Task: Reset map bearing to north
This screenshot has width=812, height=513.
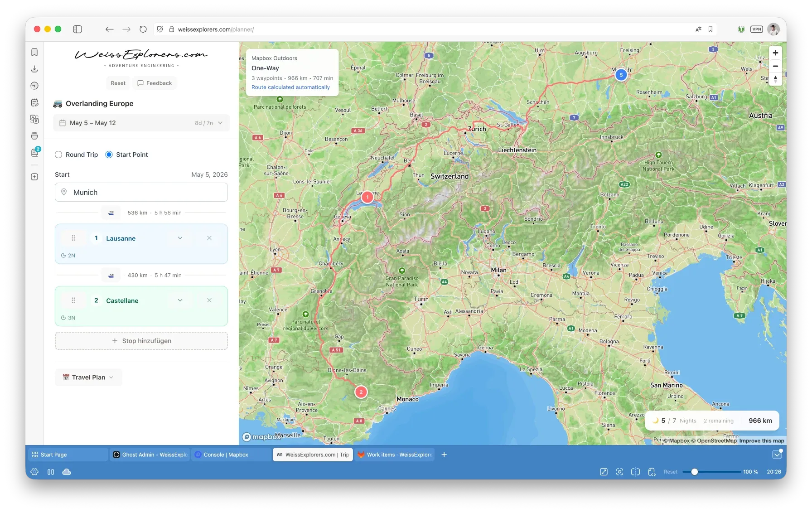Action: pos(775,79)
